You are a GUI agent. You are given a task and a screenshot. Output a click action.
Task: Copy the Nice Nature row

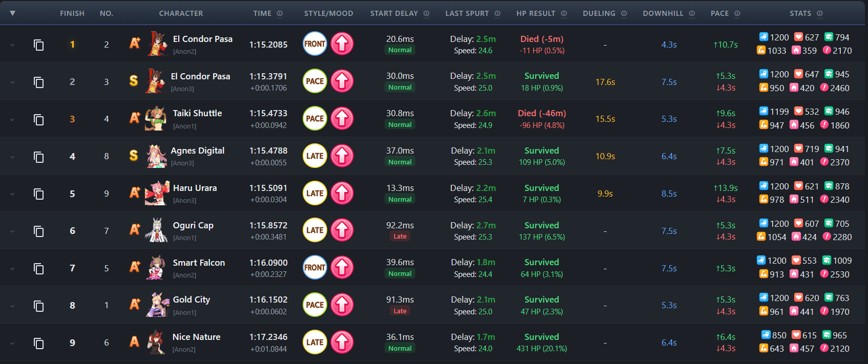pos(38,343)
